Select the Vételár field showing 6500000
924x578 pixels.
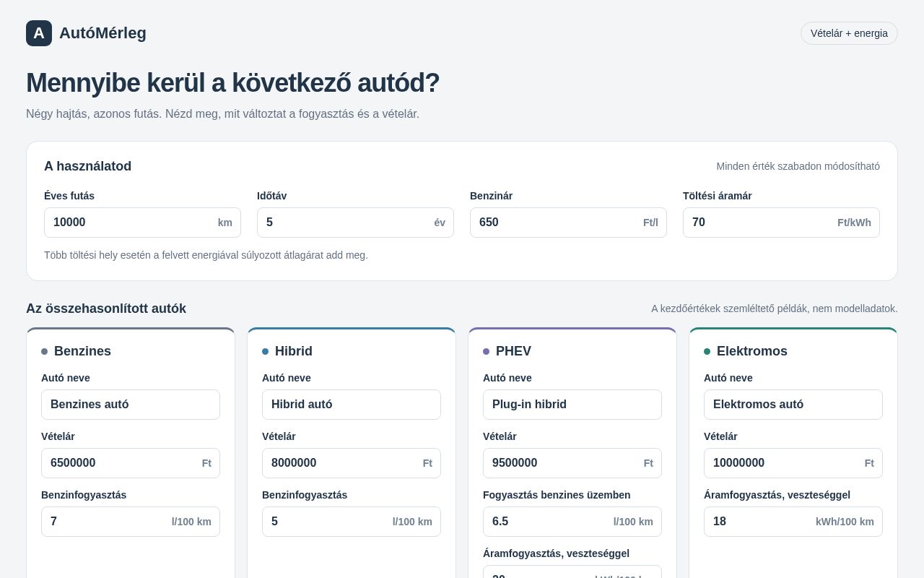[131, 463]
